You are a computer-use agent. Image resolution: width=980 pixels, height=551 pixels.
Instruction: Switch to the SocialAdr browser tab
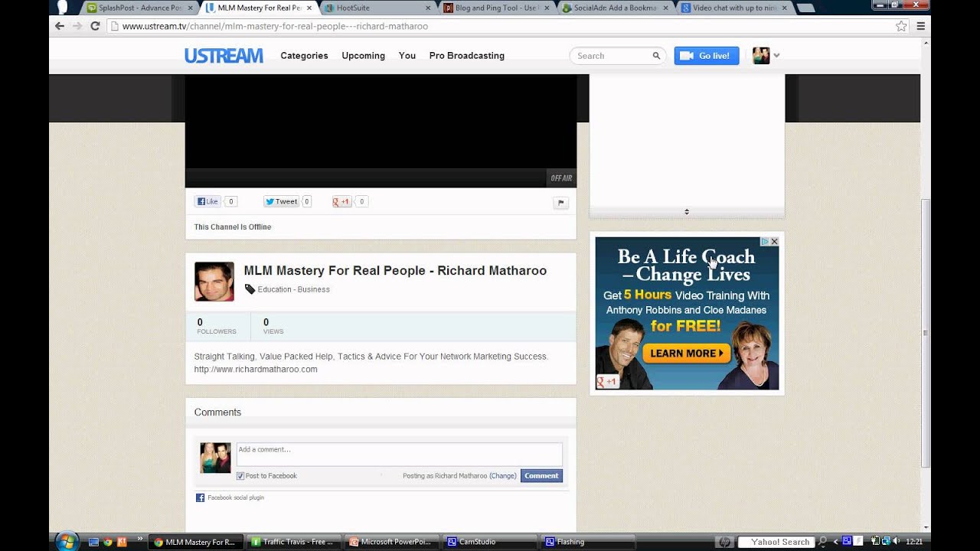click(x=615, y=8)
